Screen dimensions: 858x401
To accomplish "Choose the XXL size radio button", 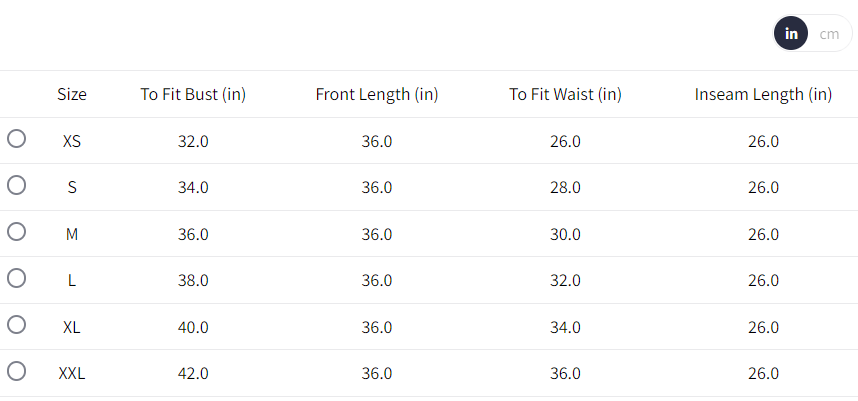I will click(x=16, y=371).
